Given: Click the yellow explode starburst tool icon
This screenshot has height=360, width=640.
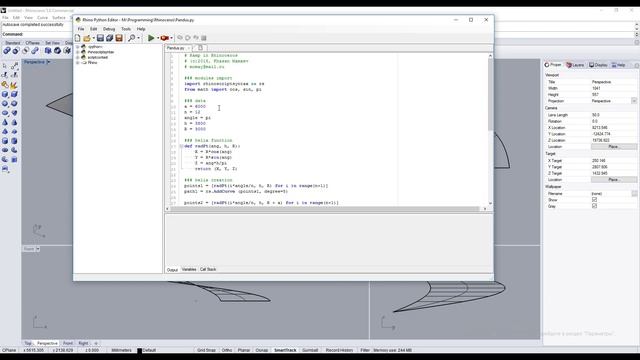Looking at the screenshot, I should click(14, 85).
